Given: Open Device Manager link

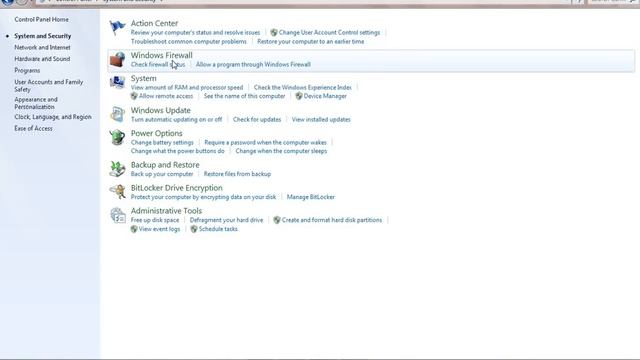Looking at the screenshot, I should [325, 96].
